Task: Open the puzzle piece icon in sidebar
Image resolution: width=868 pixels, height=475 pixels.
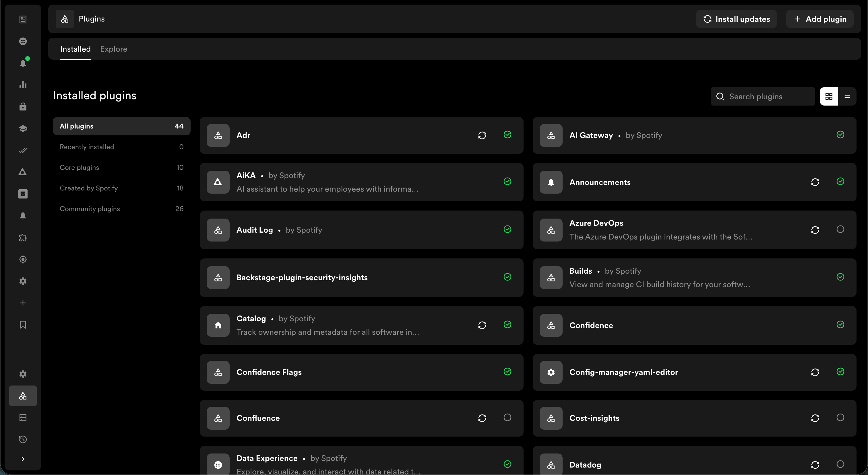Action: pyautogui.click(x=23, y=238)
